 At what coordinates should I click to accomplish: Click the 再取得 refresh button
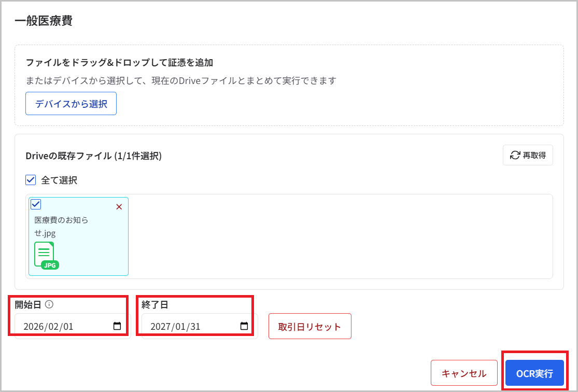[x=528, y=155]
